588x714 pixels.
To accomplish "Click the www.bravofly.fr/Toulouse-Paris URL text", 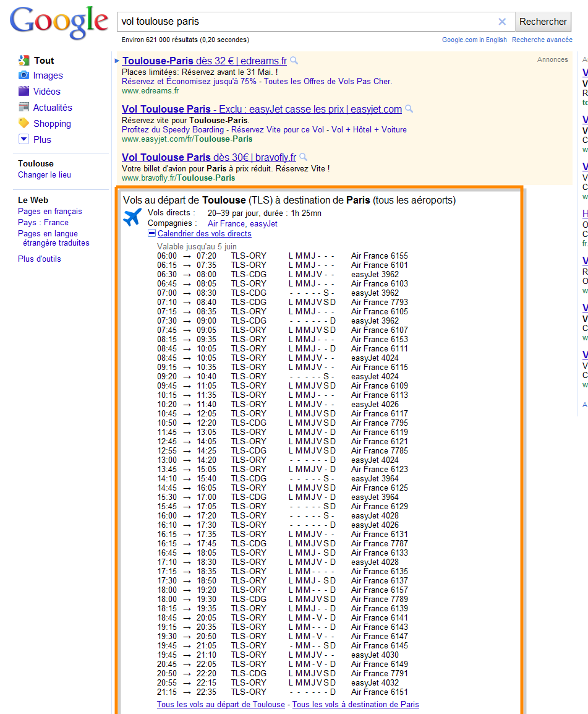I will (x=179, y=178).
